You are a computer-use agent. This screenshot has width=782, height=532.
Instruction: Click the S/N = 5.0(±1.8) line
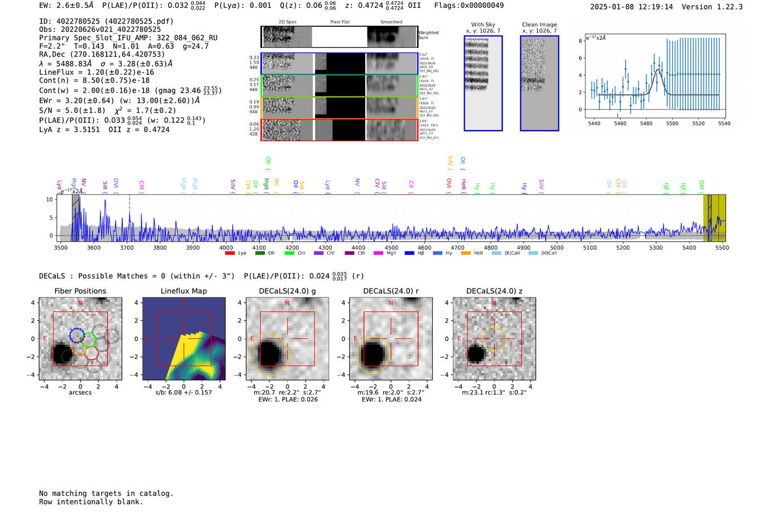108,110
